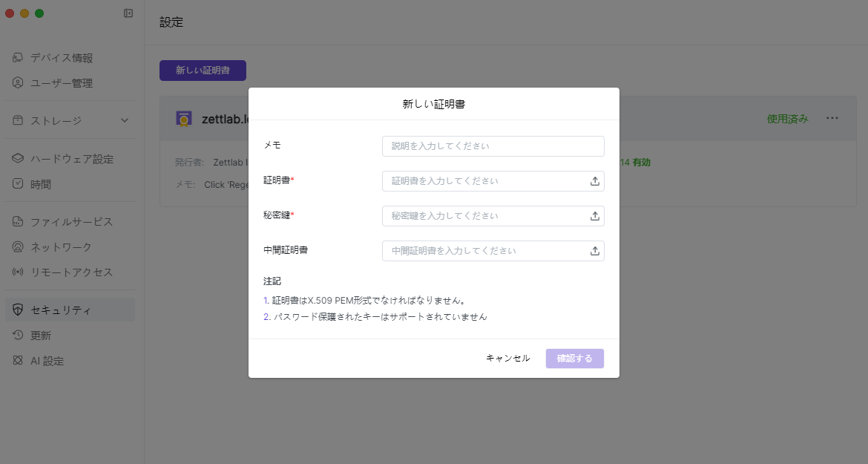Image resolution: width=868 pixels, height=464 pixels.
Task: Click the certificate badge icon for zettlab
Action: click(x=184, y=119)
